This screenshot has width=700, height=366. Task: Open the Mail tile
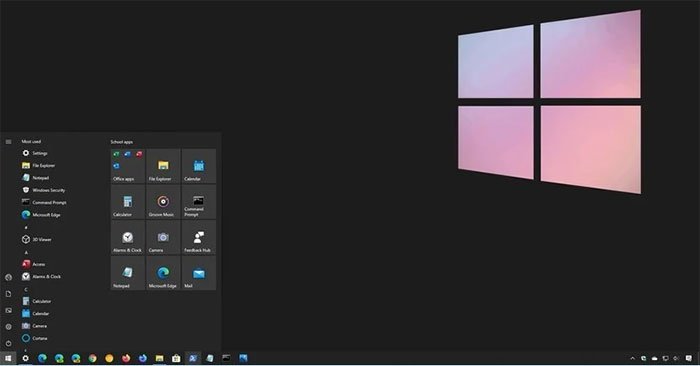pos(199,273)
